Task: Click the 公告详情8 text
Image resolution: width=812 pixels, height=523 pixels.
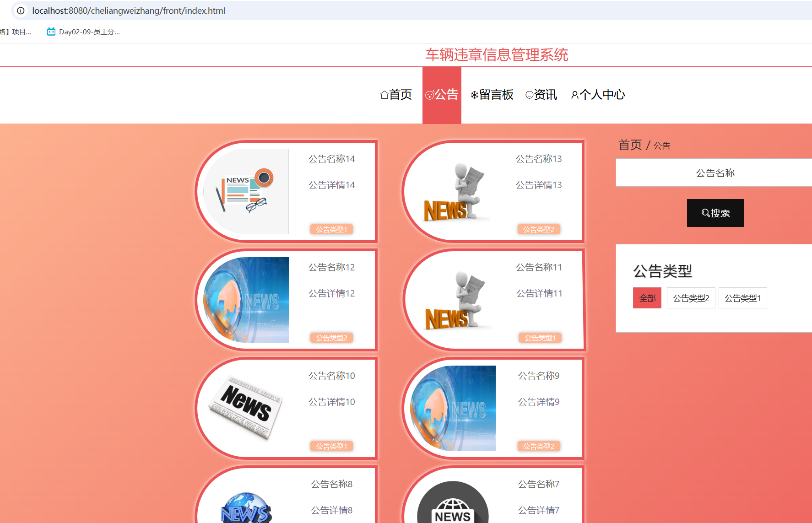Action: (x=332, y=510)
